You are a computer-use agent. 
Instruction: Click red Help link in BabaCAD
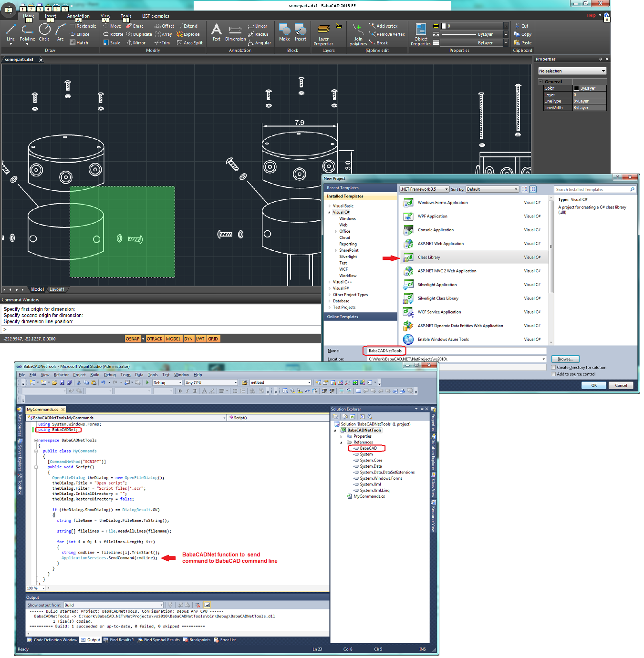pyautogui.click(x=591, y=16)
